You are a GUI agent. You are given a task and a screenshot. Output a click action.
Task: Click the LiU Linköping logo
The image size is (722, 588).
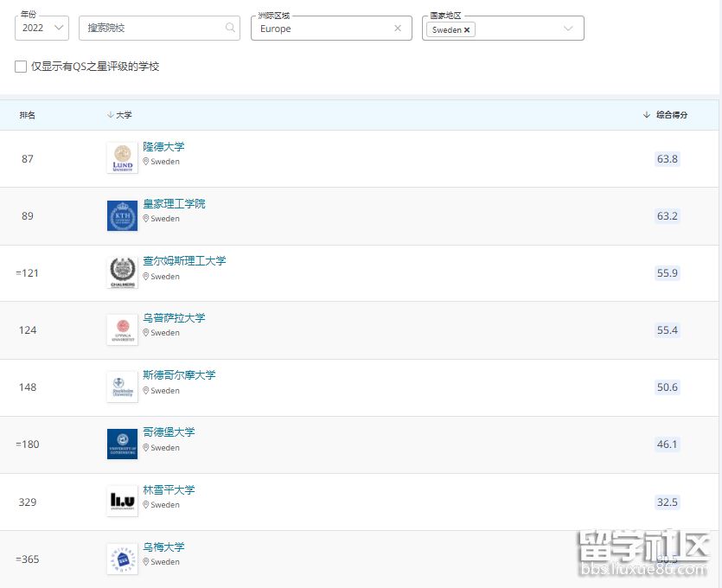click(122, 502)
